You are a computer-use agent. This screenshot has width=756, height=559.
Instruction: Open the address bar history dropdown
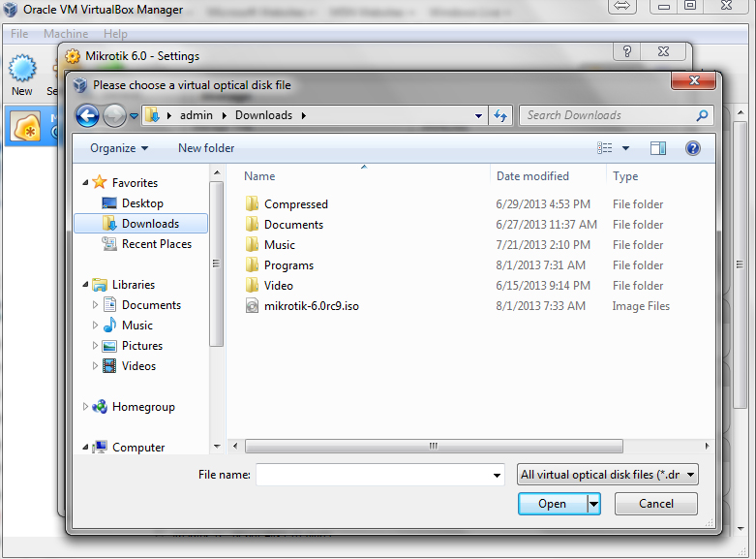(x=478, y=116)
